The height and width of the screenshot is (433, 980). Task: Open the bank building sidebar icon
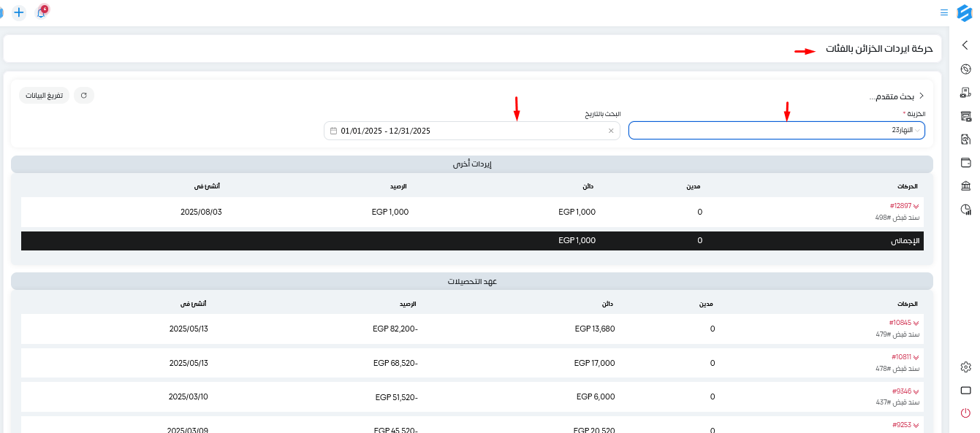click(965, 186)
